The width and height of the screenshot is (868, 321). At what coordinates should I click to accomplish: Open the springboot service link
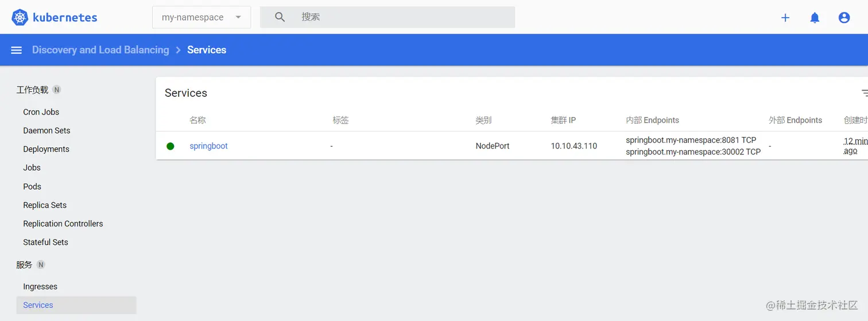point(209,146)
